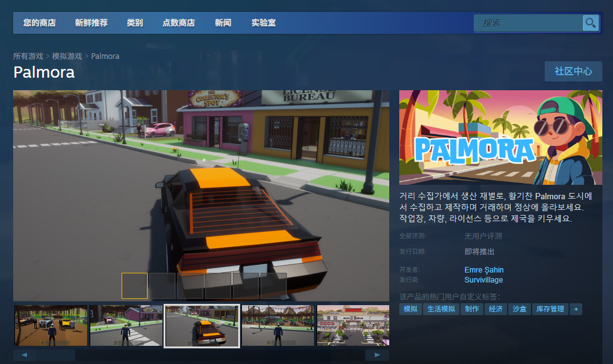Viewport: 613px width, 364px height.
Task: Expand the 类别 categories menu
Action: click(x=135, y=23)
